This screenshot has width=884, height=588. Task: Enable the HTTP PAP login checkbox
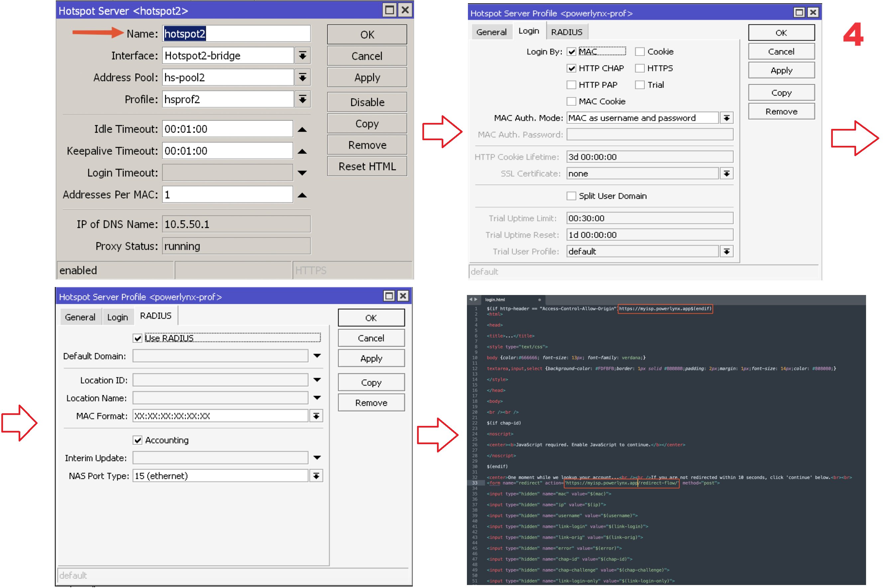pyautogui.click(x=571, y=85)
